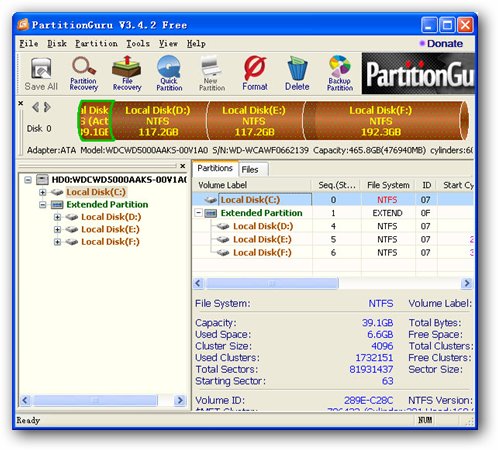The width and height of the screenshot is (498, 450).
Task: Click tree panel scrollbar left arrow
Action: tap(25, 400)
